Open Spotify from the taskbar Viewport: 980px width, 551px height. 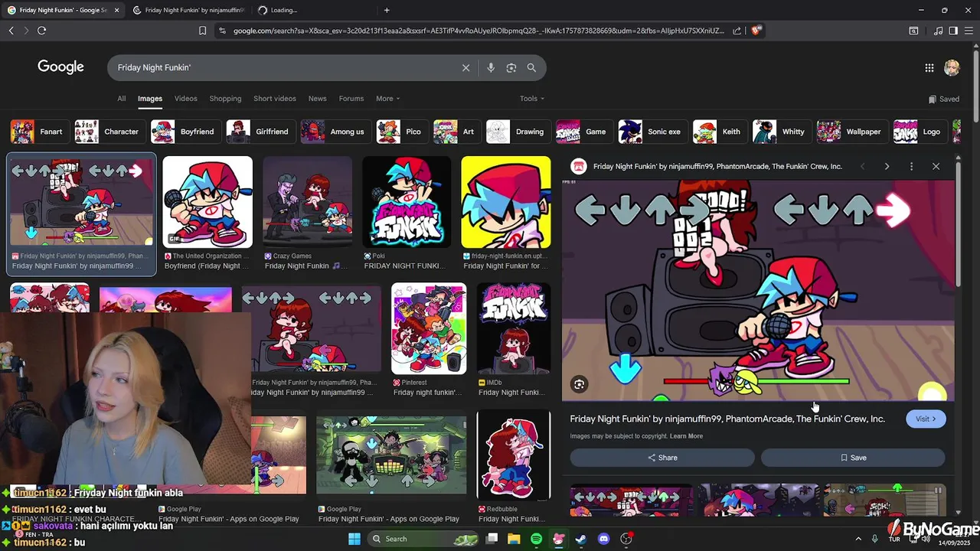coord(537,539)
